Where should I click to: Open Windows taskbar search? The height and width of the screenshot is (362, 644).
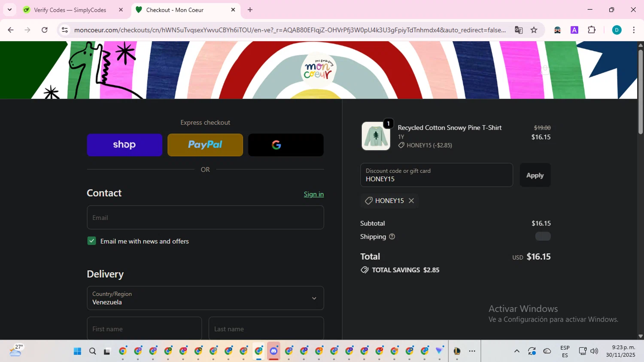pyautogui.click(x=92, y=351)
